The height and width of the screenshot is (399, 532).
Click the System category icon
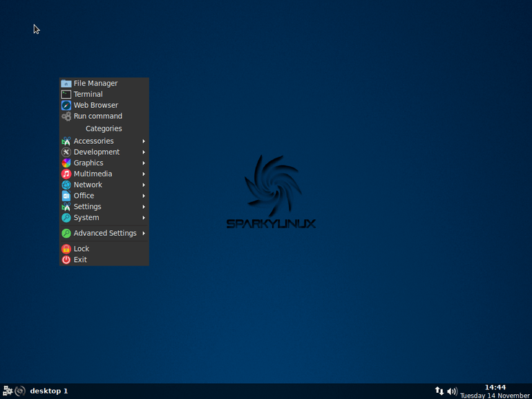[x=66, y=218]
